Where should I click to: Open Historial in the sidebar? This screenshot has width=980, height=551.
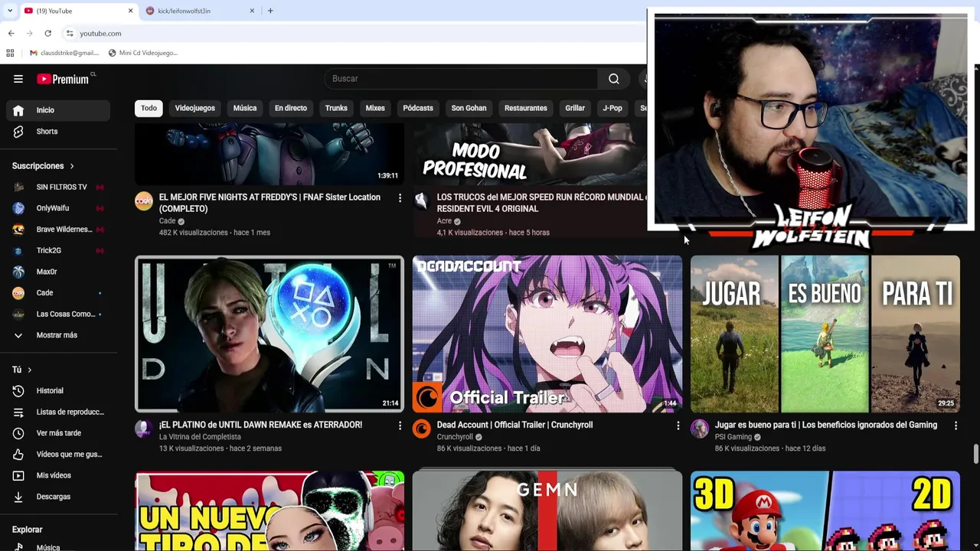pos(58,391)
